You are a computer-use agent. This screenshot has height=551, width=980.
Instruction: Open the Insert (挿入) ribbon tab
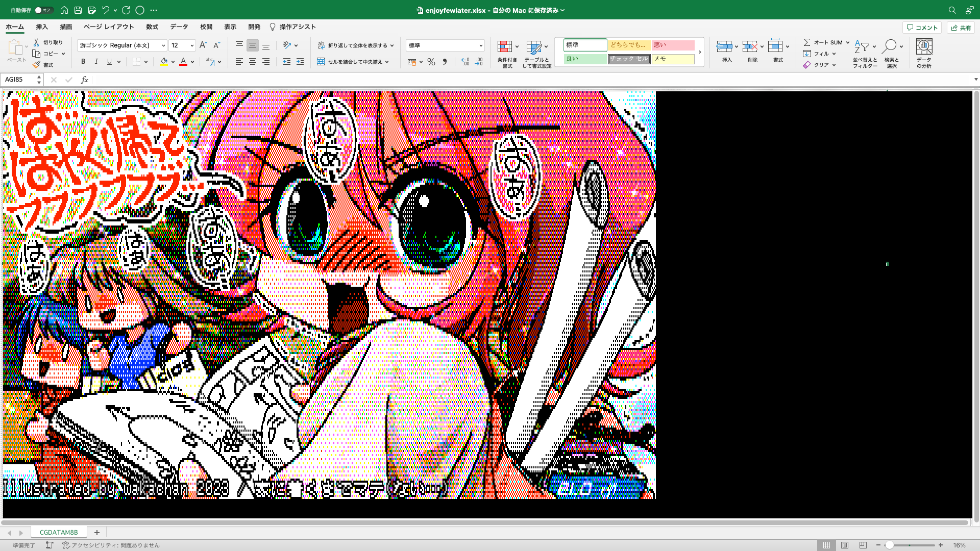[42, 27]
